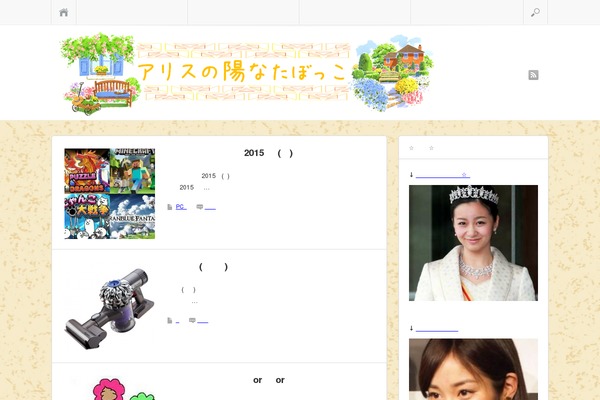This screenshot has height=400, width=600.
Task: Open comments link of the 2015 post
Action: (x=210, y=207)
